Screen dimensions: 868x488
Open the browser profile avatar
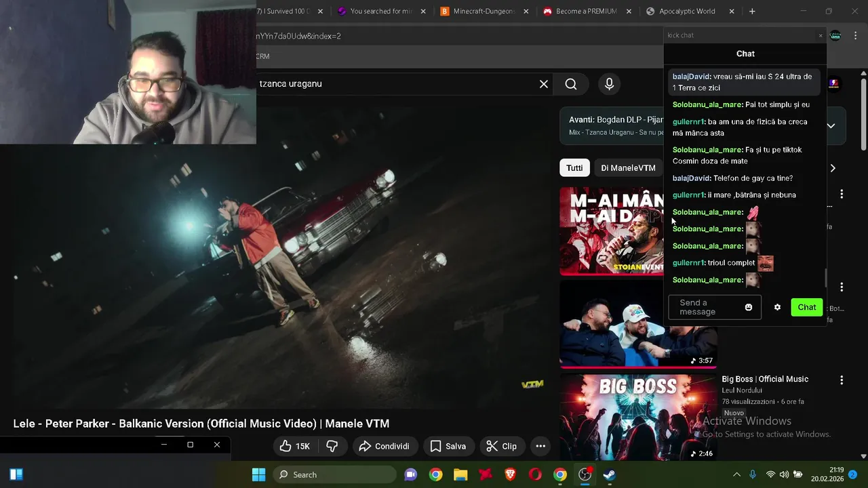click(835, 36)
